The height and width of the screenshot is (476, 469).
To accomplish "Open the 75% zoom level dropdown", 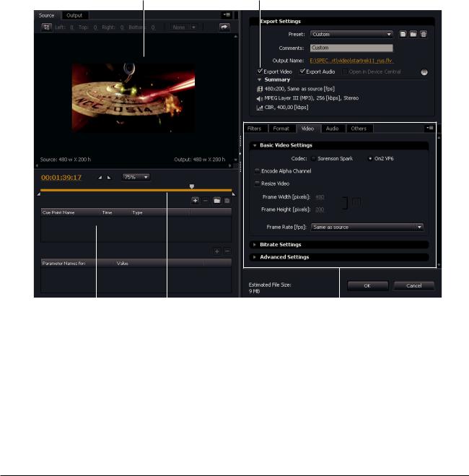I will tap(136, 177).
